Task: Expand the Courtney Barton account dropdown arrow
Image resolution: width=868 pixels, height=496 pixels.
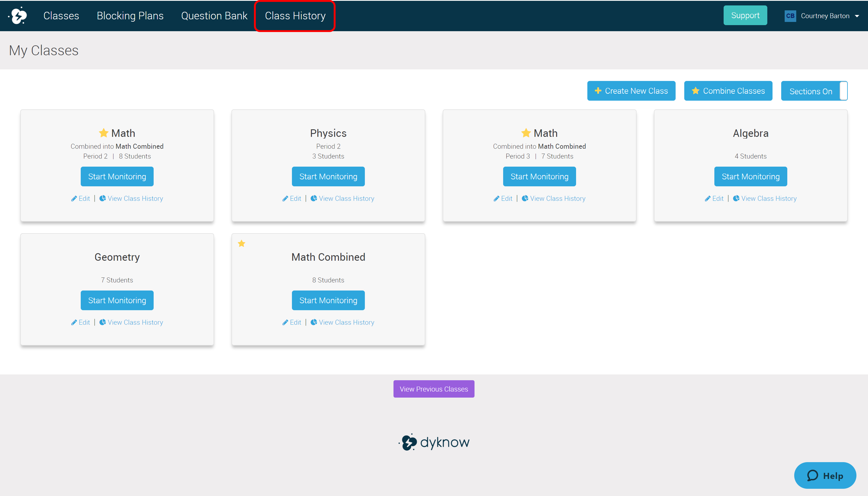Action: click(857, 16)
